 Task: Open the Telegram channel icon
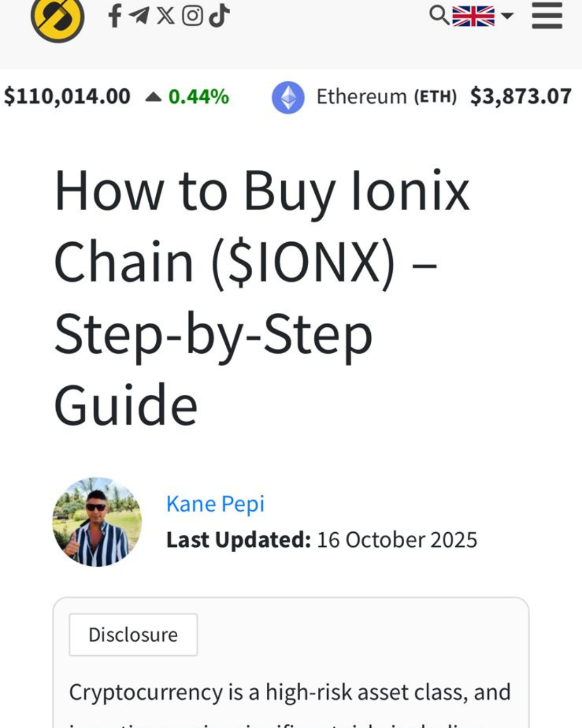pyautogui.click(x=139, y=15)
